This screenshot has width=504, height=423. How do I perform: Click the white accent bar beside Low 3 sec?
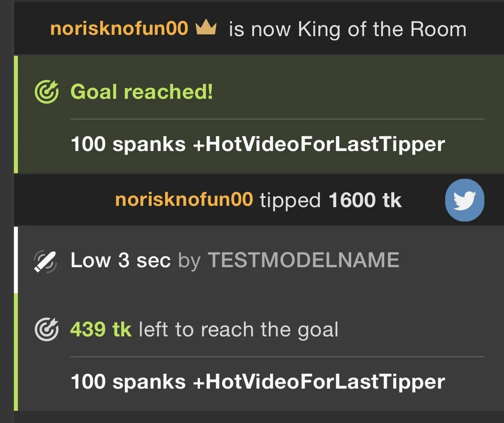(x=16, y=260)
